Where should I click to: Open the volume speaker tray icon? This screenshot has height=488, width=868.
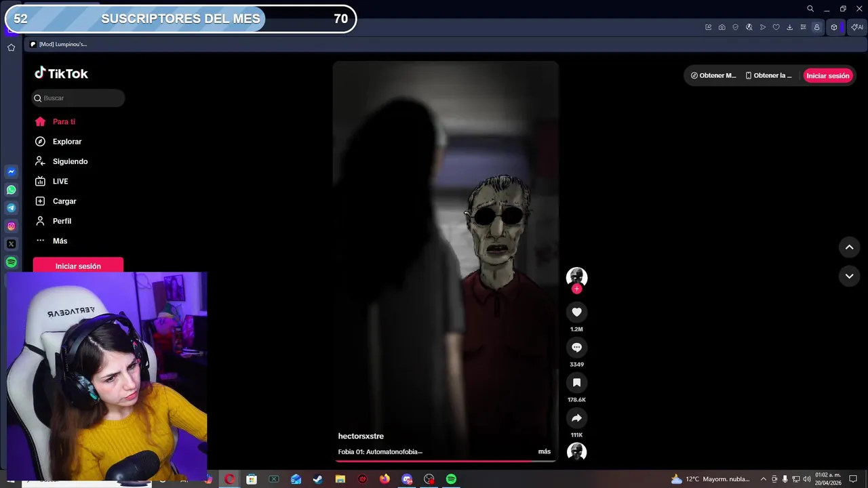click(x=807, y=479)
